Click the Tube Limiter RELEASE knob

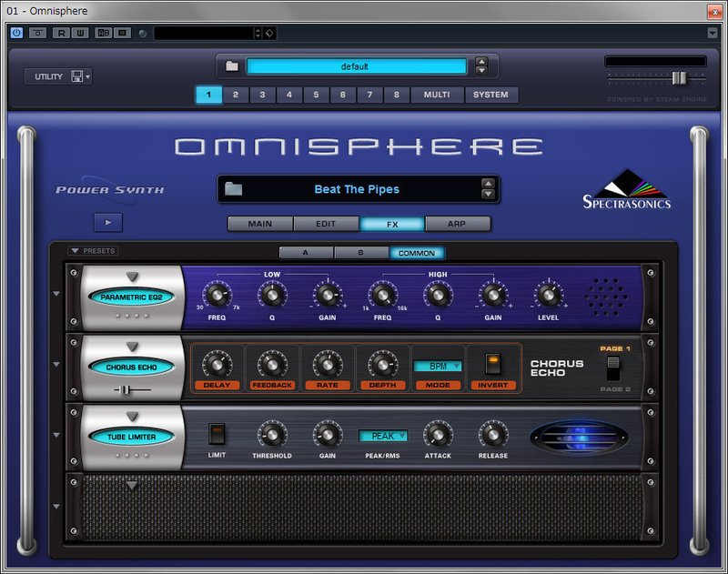click(493, 434)
